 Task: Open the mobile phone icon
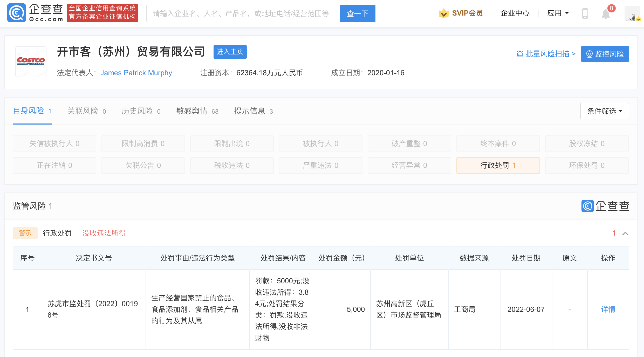(x=585, y=13)
